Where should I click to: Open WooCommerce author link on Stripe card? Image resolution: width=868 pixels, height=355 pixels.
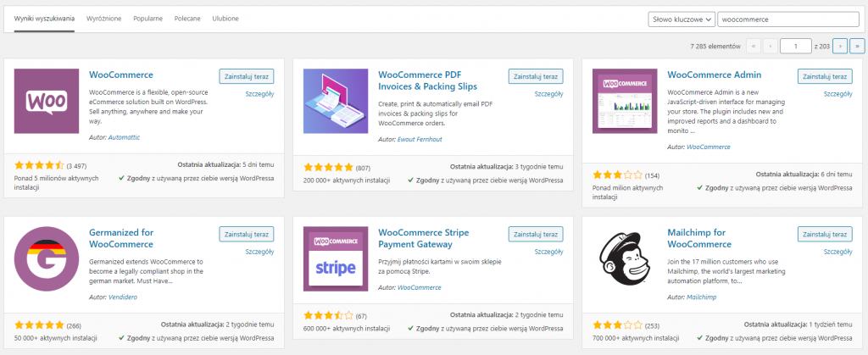click(420, 287)
